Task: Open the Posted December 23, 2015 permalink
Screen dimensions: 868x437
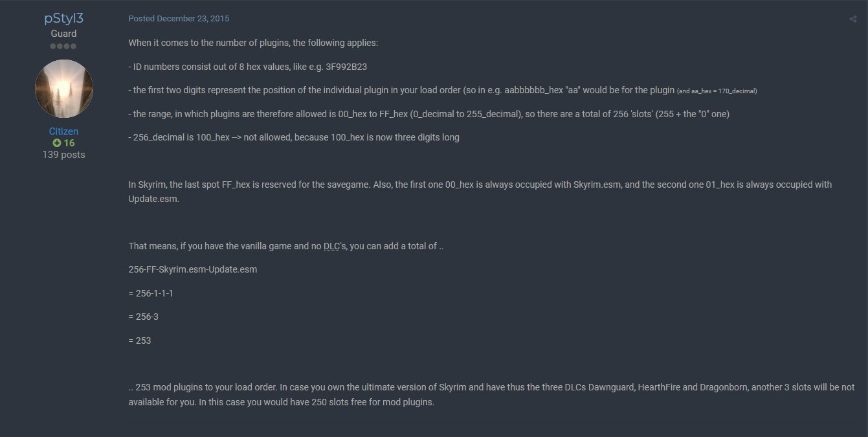Action: (x=179, y=19)
